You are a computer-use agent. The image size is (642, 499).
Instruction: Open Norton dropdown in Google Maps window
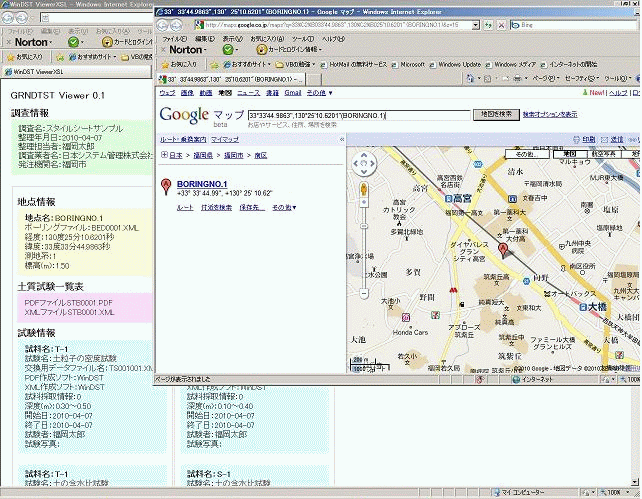[188, 50]
